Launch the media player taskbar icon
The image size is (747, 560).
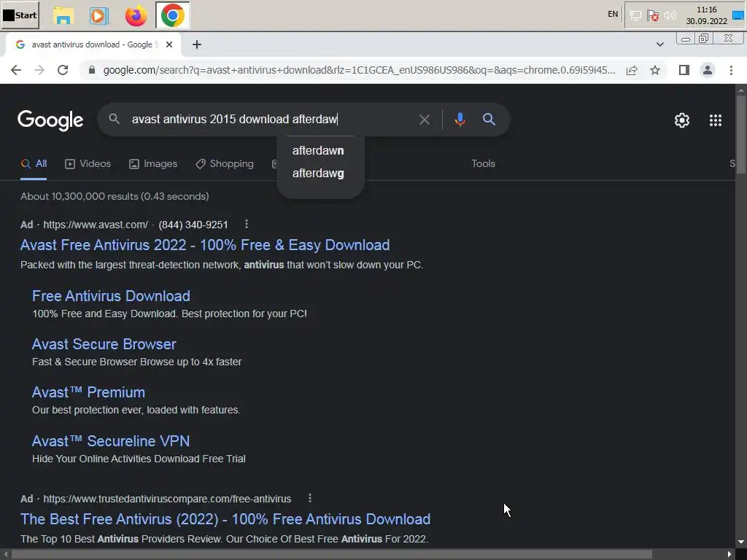[98, 16]
